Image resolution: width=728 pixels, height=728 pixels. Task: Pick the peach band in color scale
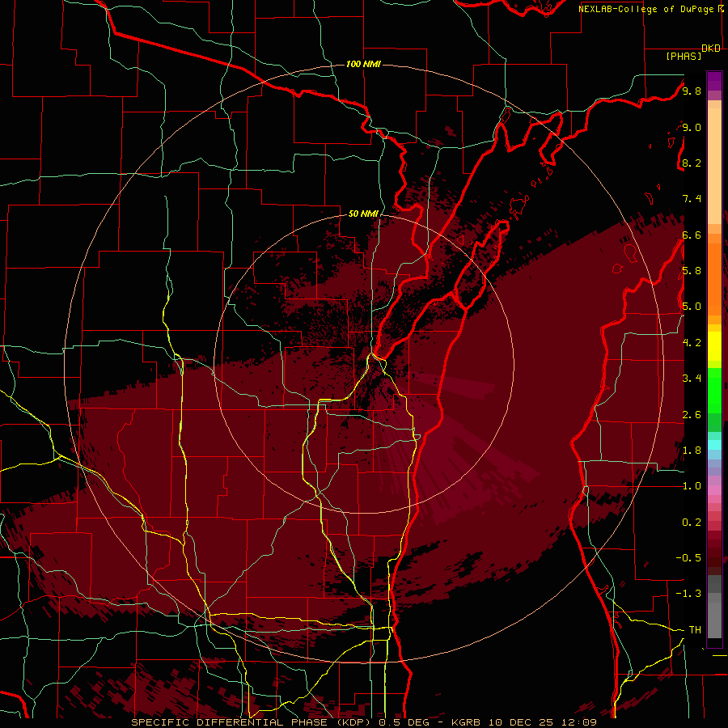pyautogui.click(x=714, y=167)
